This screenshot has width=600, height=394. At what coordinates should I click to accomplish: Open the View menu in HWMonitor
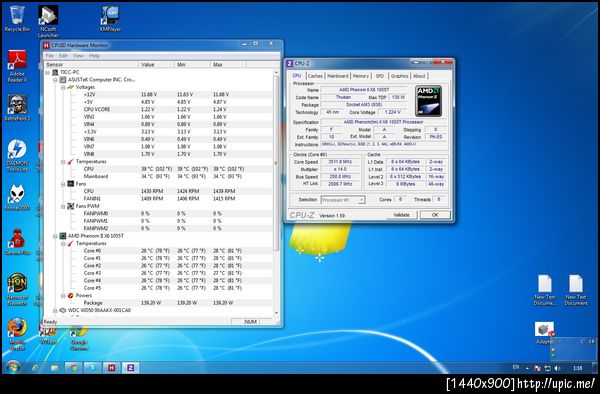click(78, 56)
